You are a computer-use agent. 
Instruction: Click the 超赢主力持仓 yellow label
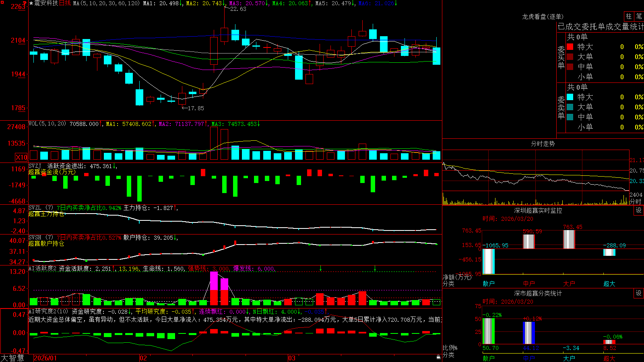[46, 214]
